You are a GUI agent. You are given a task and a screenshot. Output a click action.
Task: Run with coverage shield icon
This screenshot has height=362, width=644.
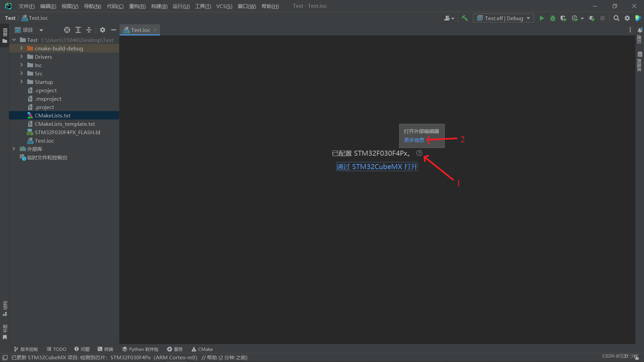coord(563,18)
